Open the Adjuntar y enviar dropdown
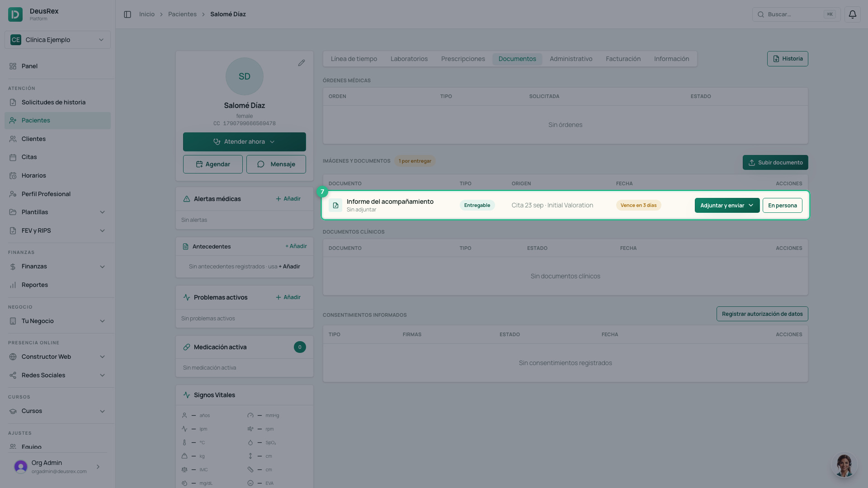 pyautogui.click(x=727, y=205)
